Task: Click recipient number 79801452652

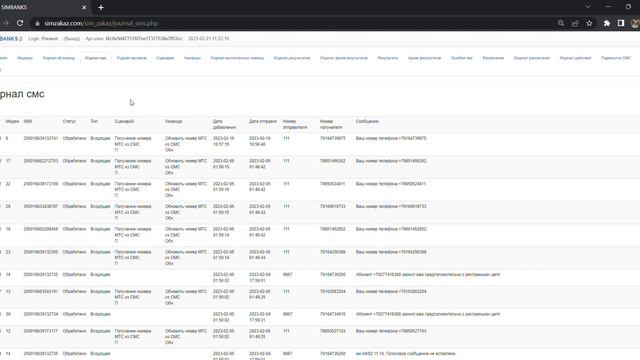Action: coord(333,229)
